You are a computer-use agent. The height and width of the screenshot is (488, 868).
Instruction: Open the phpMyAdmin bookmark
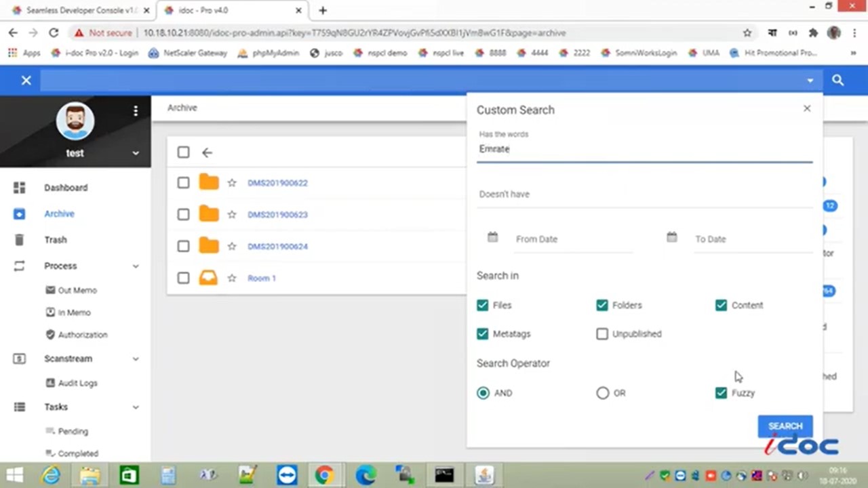pos(274,53)
